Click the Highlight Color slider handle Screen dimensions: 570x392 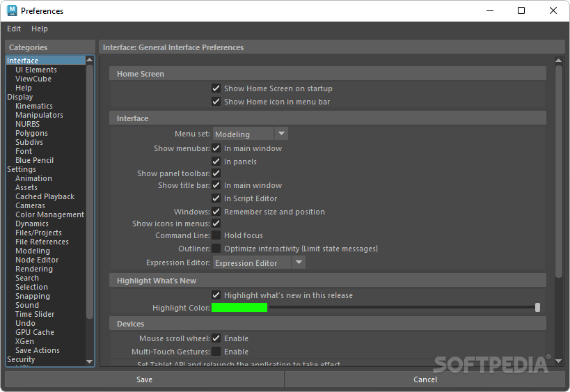[537, 308]
